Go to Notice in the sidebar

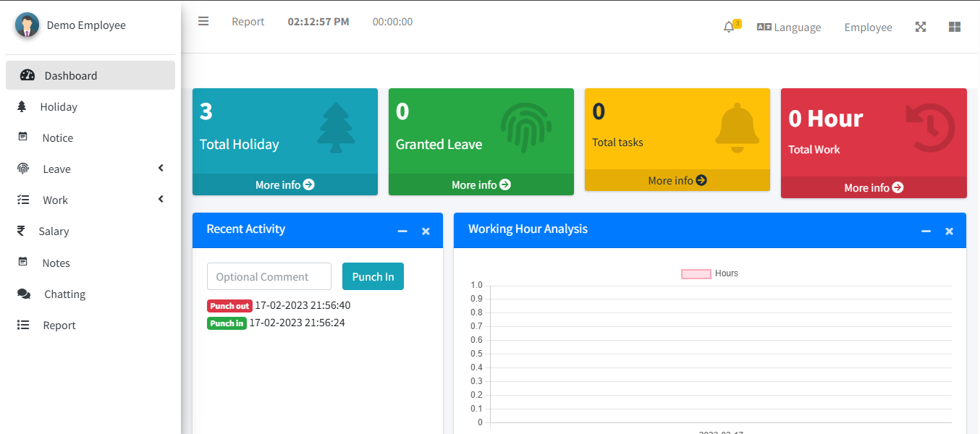57,138
